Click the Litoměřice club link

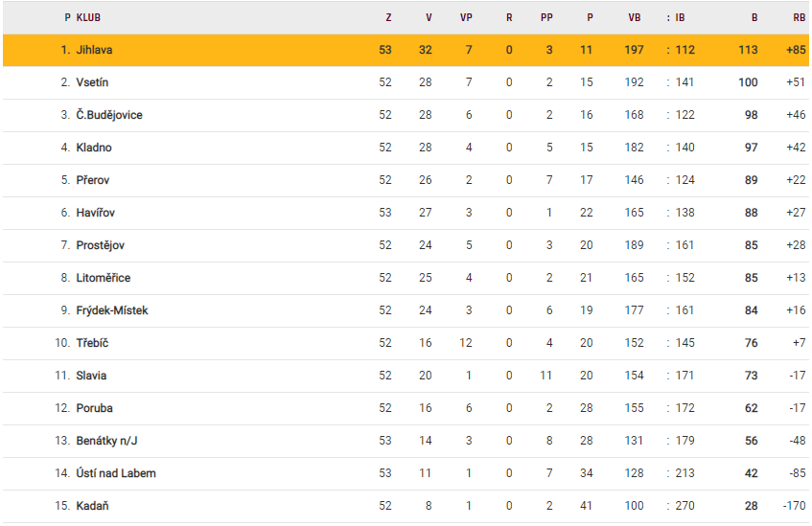click(x=104, y=278)
